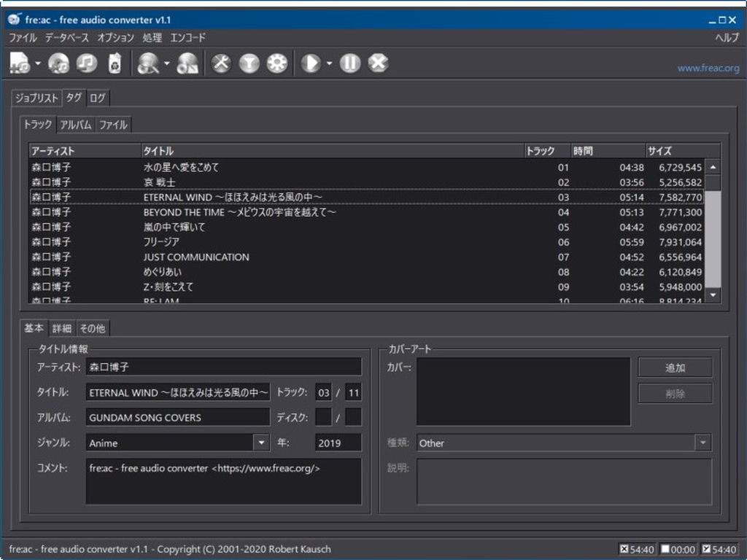The image size is (747, 560).
Task: Open the ヘルプ menu
Action: pos(727,38)
